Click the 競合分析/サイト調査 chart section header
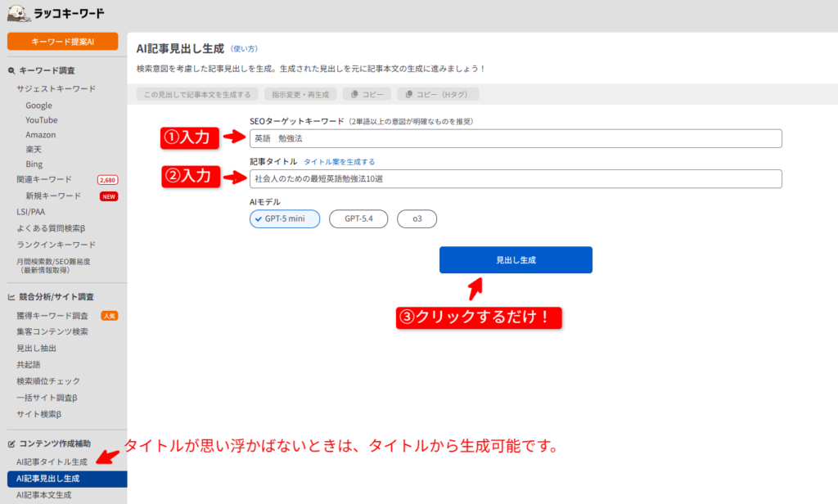 (56, 297)
